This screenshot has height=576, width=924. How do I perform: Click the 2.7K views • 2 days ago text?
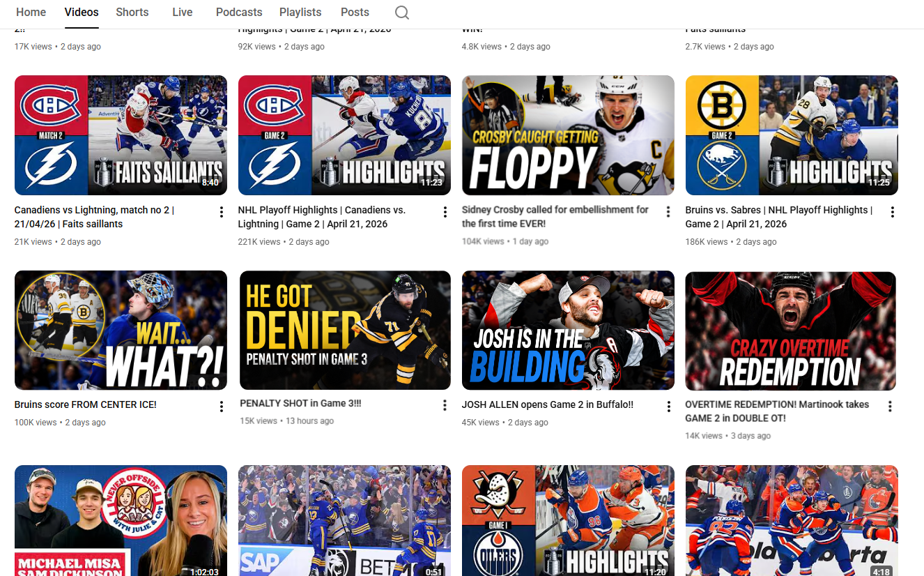click(730, 47)
